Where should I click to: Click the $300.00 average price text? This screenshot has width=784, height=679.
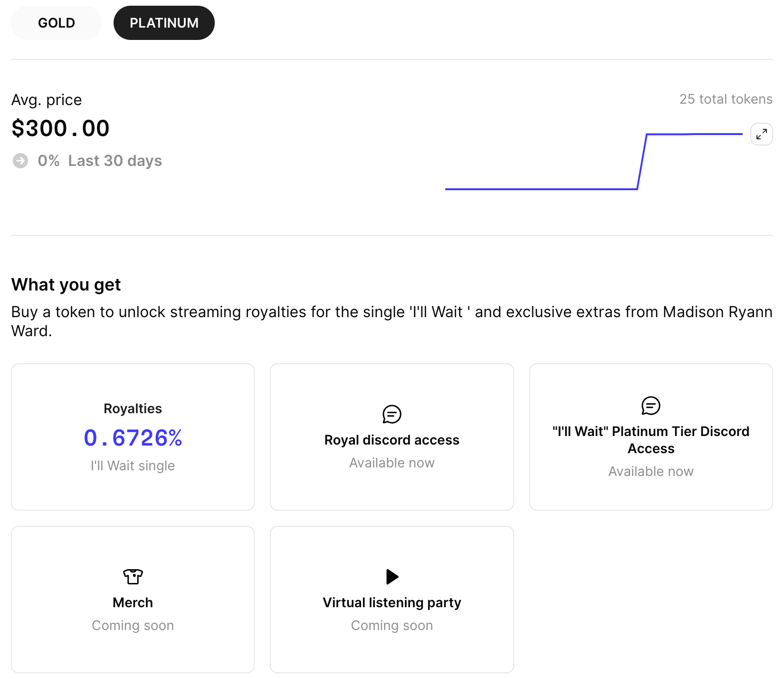(60, 127)
